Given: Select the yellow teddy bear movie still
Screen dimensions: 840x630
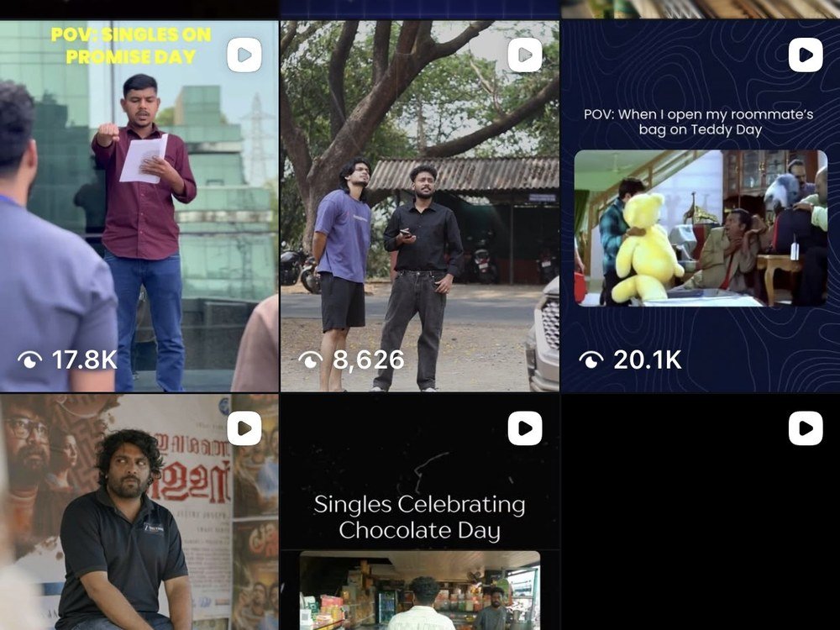Looking at the screenshot, I should tap(701, 228).
